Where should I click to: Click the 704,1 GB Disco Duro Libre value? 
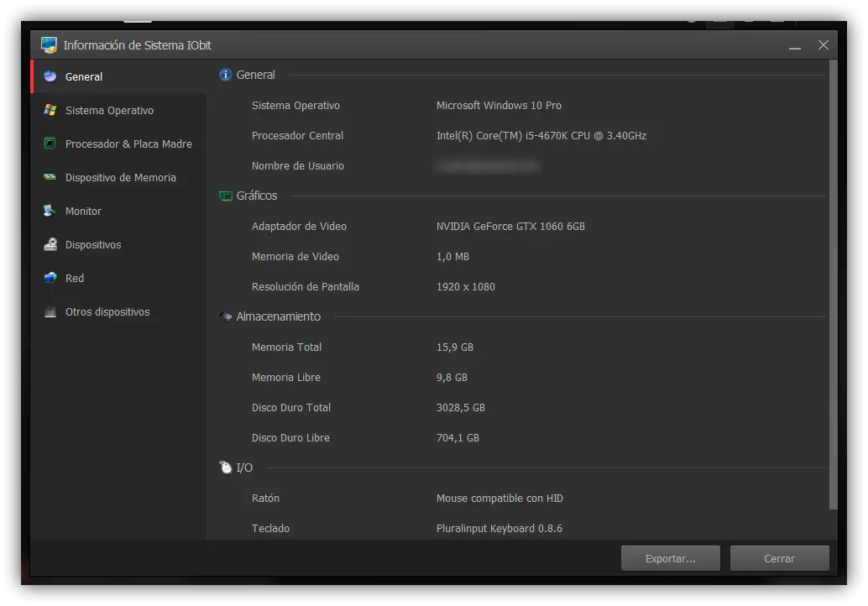[458, 438]
